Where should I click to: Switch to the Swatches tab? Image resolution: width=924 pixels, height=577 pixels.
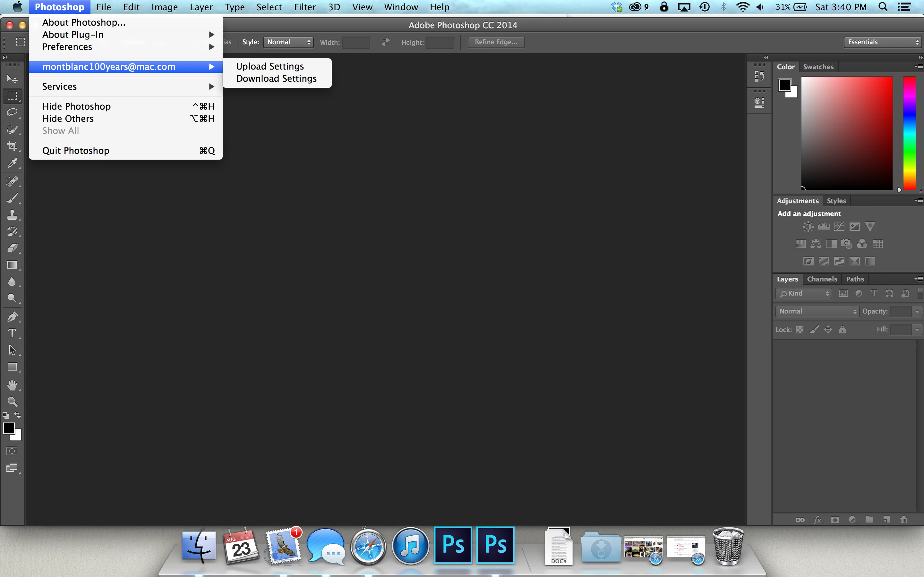click(818, 67)
